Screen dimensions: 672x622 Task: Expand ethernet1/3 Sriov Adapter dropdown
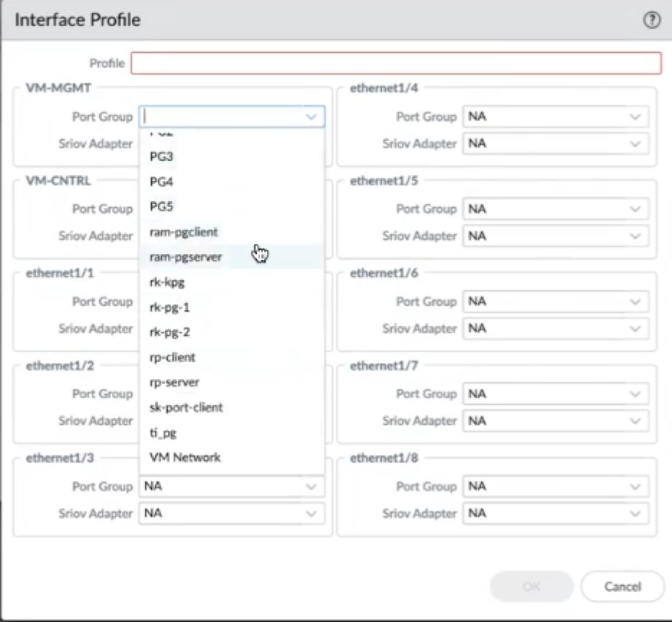(231, 514)
